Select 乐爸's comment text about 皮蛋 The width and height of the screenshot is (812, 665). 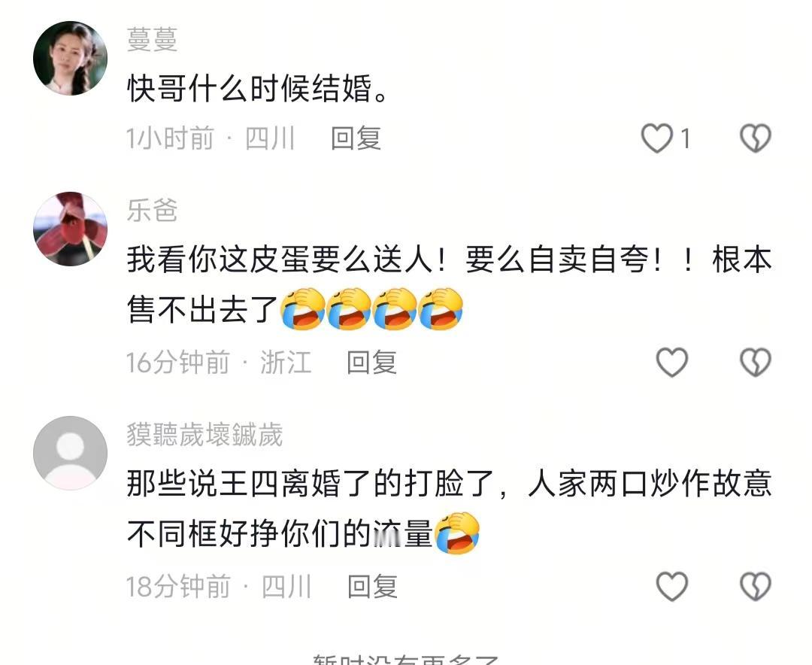tap(450, 284)
